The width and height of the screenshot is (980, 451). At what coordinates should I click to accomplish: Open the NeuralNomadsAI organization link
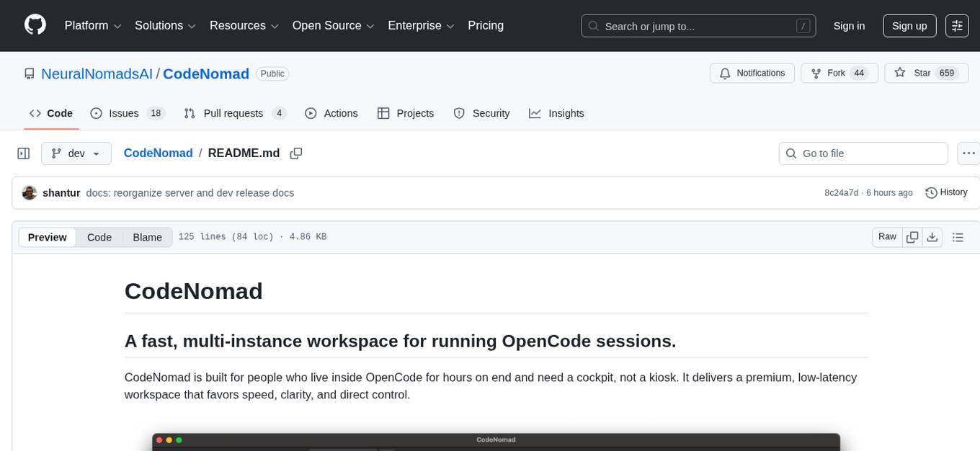(97, 73)
